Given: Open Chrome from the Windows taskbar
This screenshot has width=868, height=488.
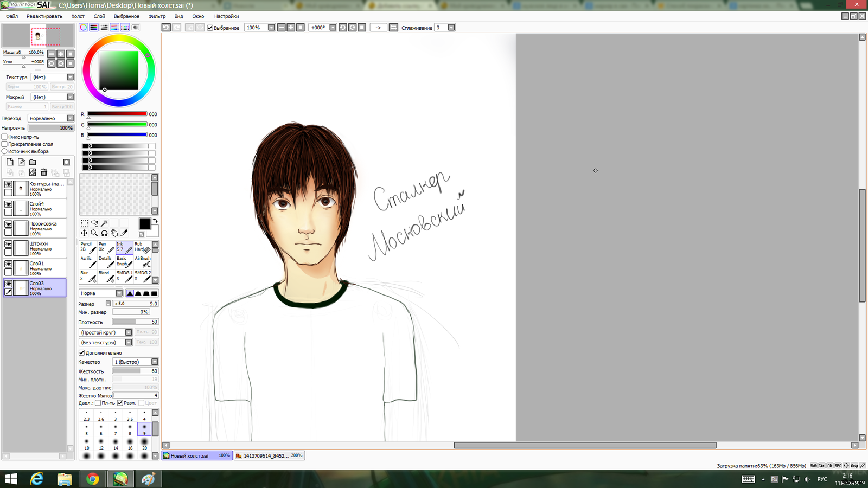Looking at the screenshot, I should coord(93,479).
